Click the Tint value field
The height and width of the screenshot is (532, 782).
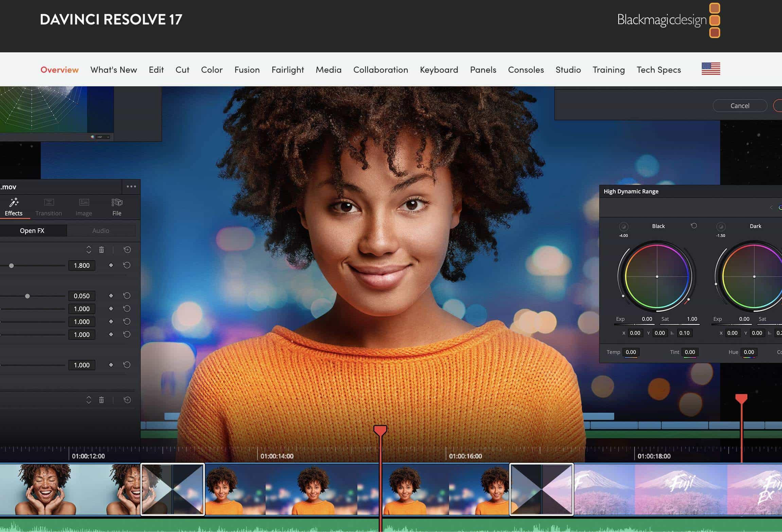click(690, 352)
